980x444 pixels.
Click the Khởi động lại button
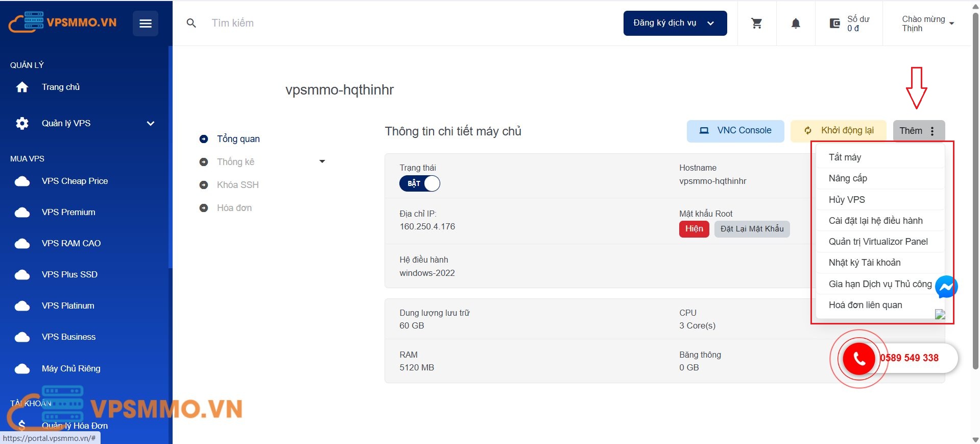839,131
